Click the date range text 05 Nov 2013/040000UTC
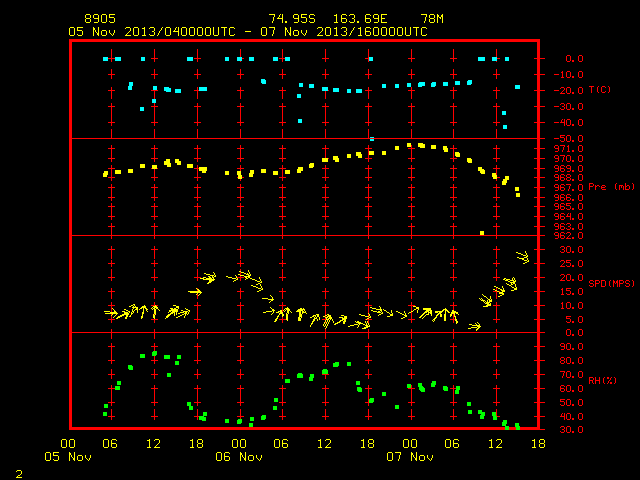 [x=152, y=32]
